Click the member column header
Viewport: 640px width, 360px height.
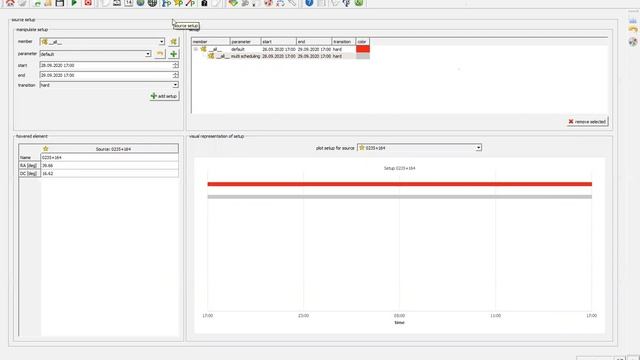pyautogui.click(x=211, y=42)
